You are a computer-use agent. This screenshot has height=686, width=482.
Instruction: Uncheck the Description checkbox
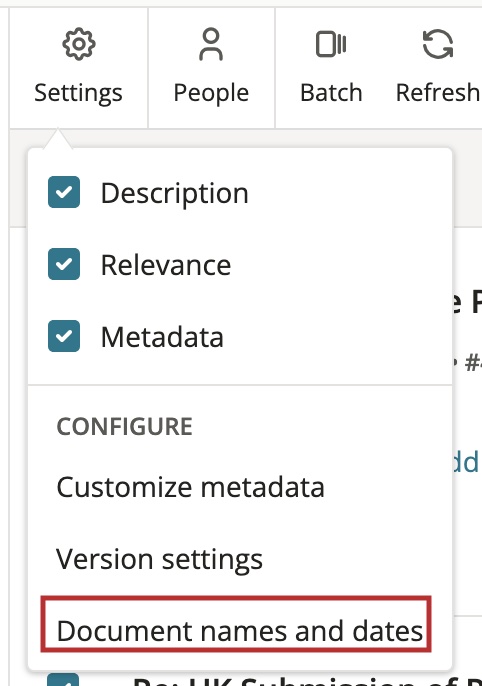[x=64, y=192]
